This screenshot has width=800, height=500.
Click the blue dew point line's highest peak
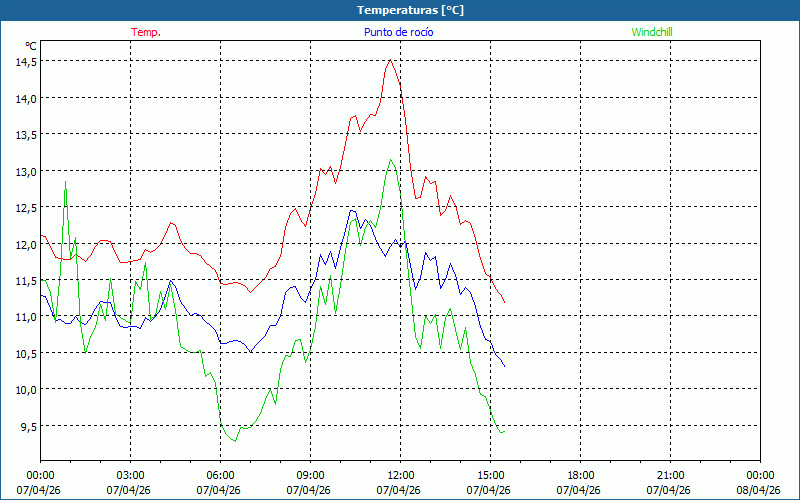coord(352,210)
